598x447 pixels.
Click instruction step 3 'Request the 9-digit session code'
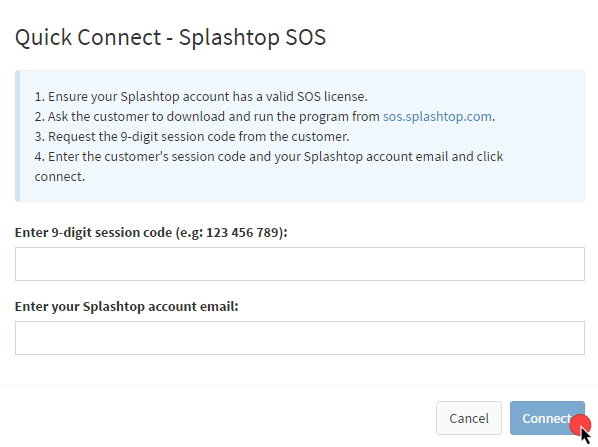[192, 137]
